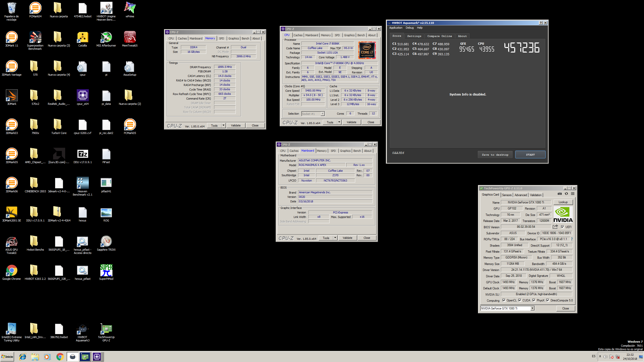Open the Debug menu in Aquamark3

pos(410,28)
